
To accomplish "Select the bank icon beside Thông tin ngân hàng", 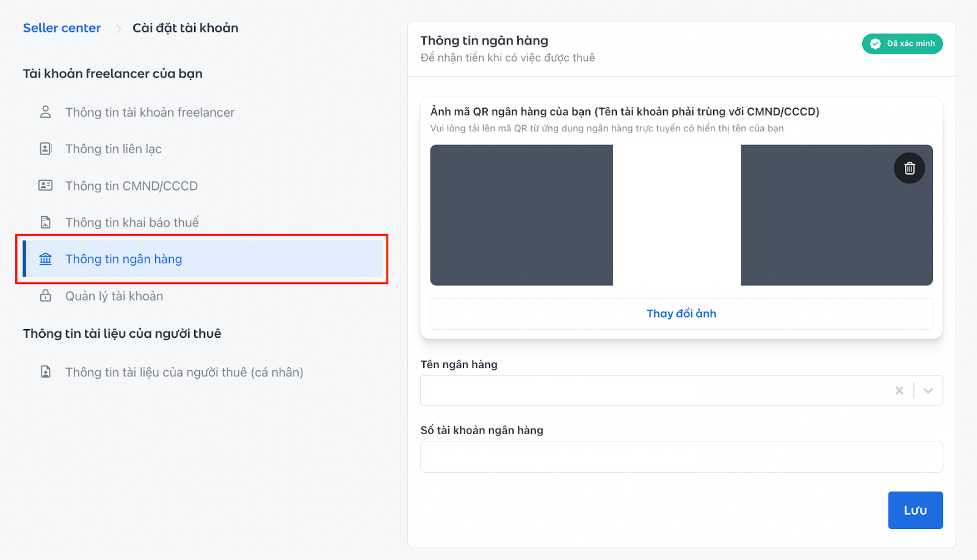I will pos(45,258).
